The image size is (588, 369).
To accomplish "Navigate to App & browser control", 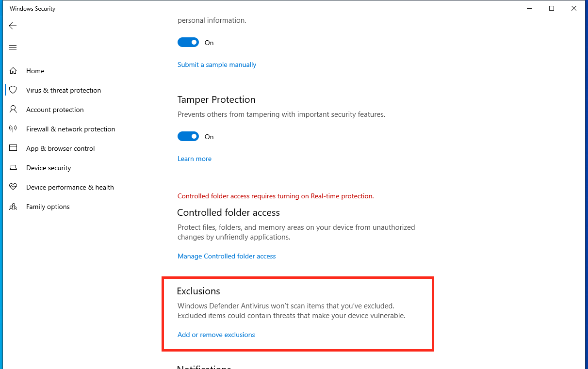I will (61, 148).
